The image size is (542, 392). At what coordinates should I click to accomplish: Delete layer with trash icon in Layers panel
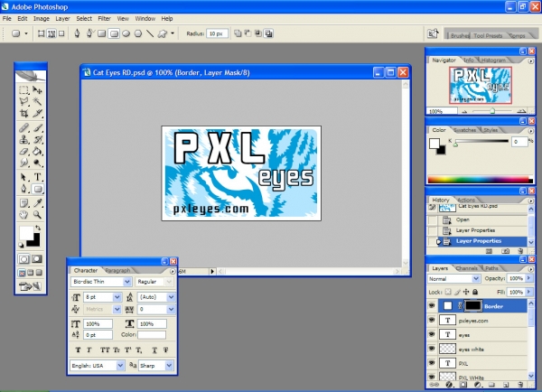pos(520,385)
